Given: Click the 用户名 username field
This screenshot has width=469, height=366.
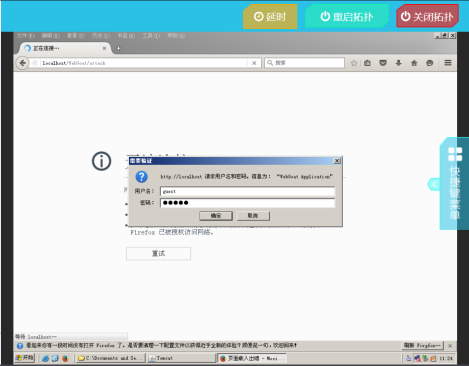Looking at the screenshot, I should (x=247, y=191).
